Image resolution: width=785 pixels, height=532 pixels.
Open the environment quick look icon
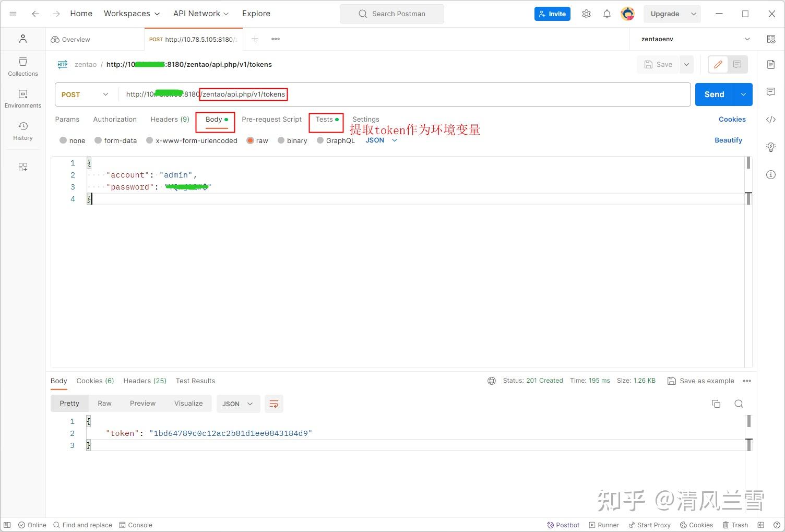click(771, 39)
